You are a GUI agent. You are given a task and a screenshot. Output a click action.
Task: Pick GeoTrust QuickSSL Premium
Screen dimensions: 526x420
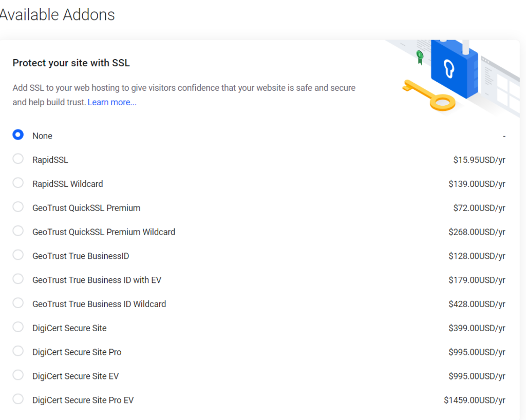(x=18, y=207)
